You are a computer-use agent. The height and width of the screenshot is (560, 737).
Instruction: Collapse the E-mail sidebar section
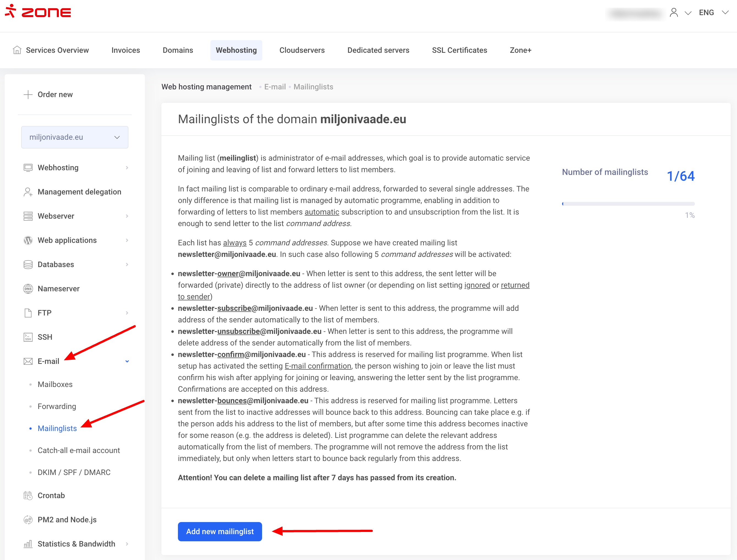[x=127, y=361]
